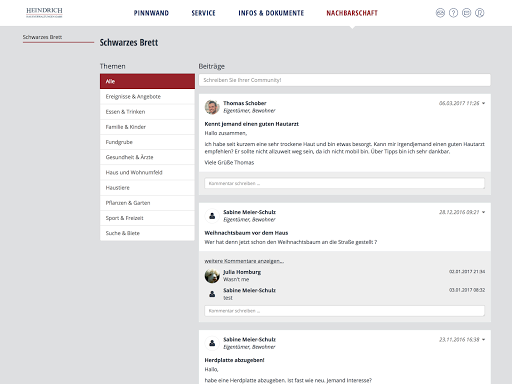Select the Haustiere topic
512x384 pixels.
147,188
